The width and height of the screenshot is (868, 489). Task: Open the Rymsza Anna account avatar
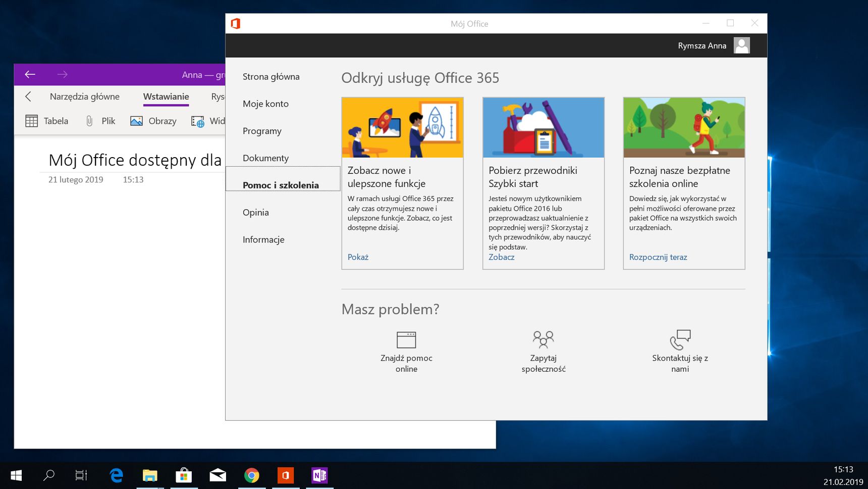pyautogui.click(x=741, y=45)
